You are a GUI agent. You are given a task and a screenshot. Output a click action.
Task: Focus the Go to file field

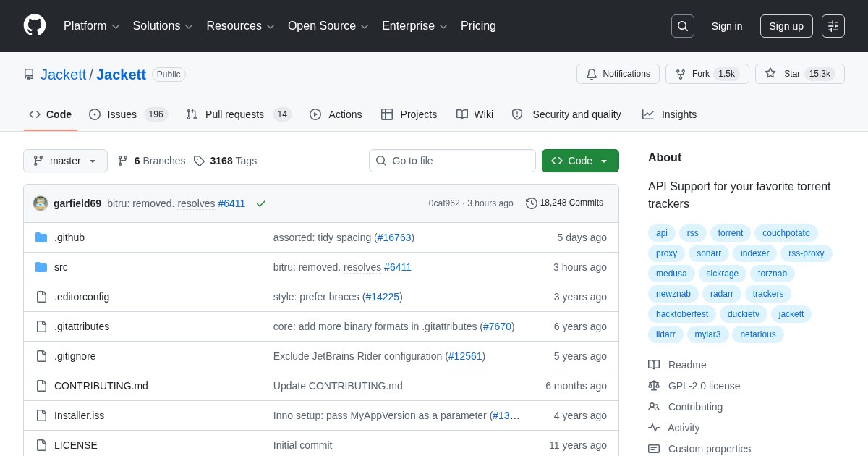452,161
